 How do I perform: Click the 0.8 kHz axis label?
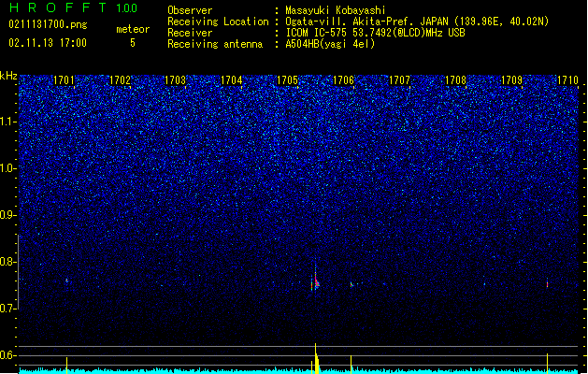tap(8, 262)
